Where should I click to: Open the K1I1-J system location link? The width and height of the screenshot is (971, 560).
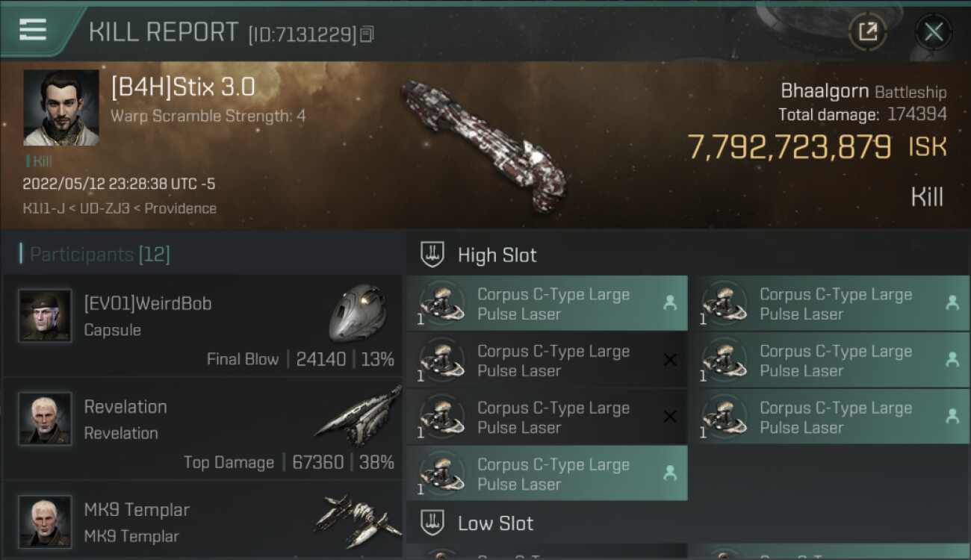[43, 208]
